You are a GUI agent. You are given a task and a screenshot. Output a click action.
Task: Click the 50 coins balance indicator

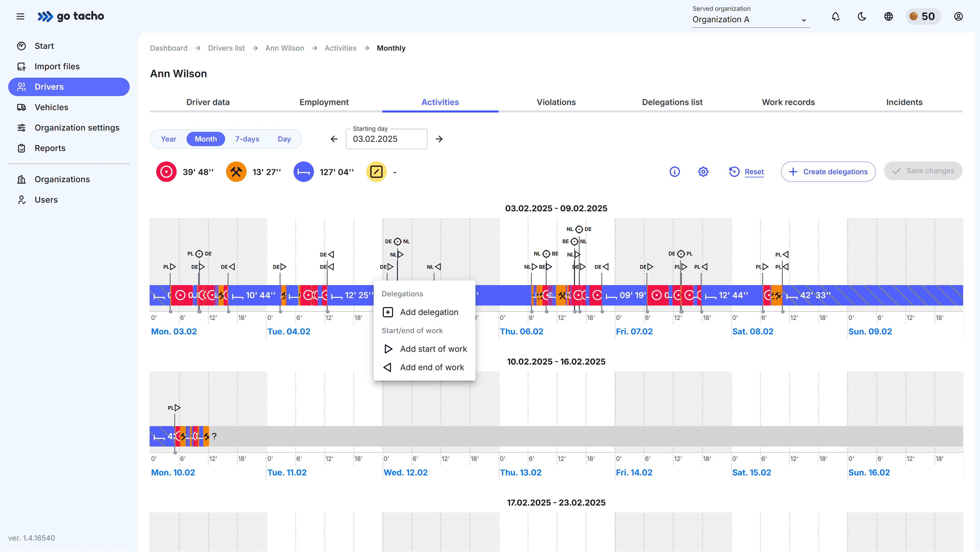(x=923, y=16)
